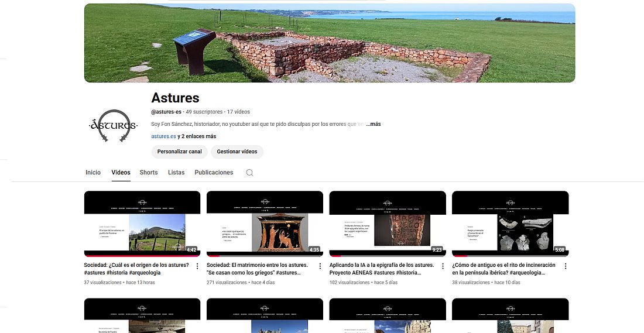Play the 9:23 epigraphy video thumbnail
The width and height of the screenshot is (644, 333).
click(x=388, y=224)
